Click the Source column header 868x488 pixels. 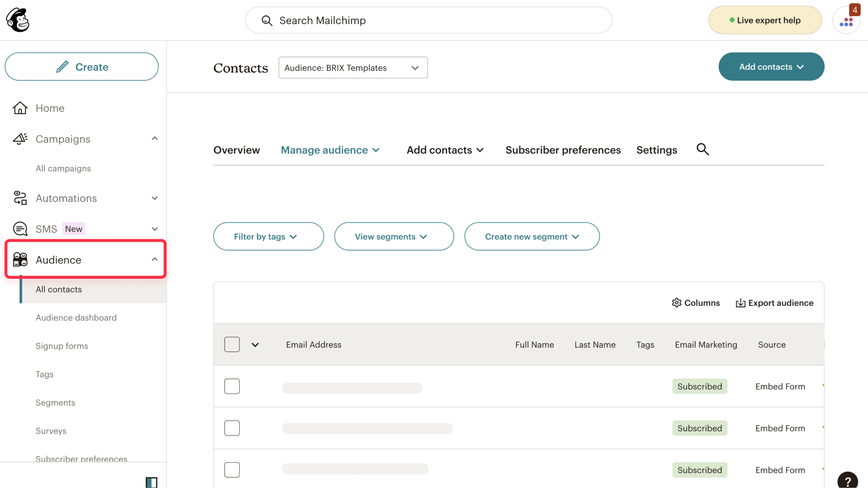pos(772,345)
